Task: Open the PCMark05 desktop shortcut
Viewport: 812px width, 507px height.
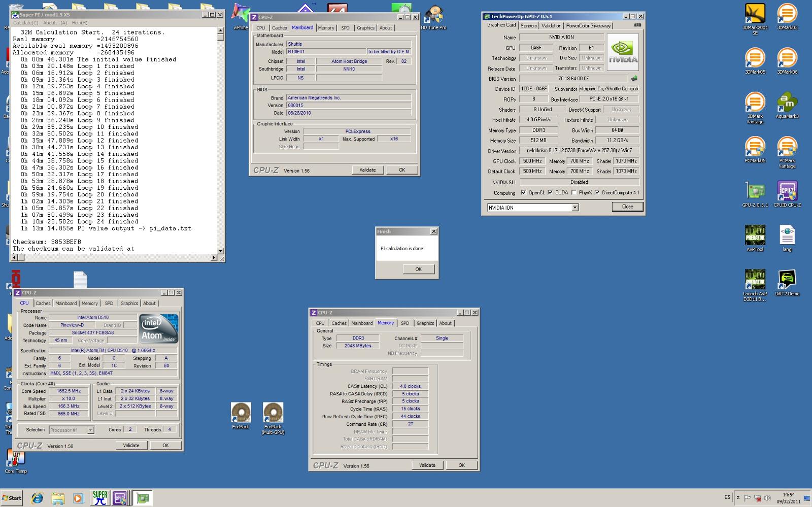Action: [x=755, y=150]
